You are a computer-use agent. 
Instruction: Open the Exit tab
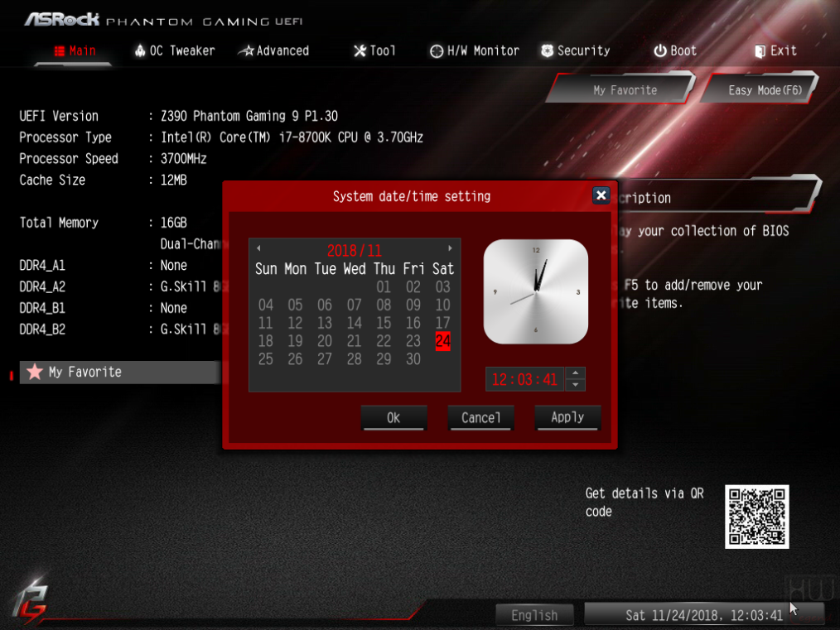pos(775,50)
